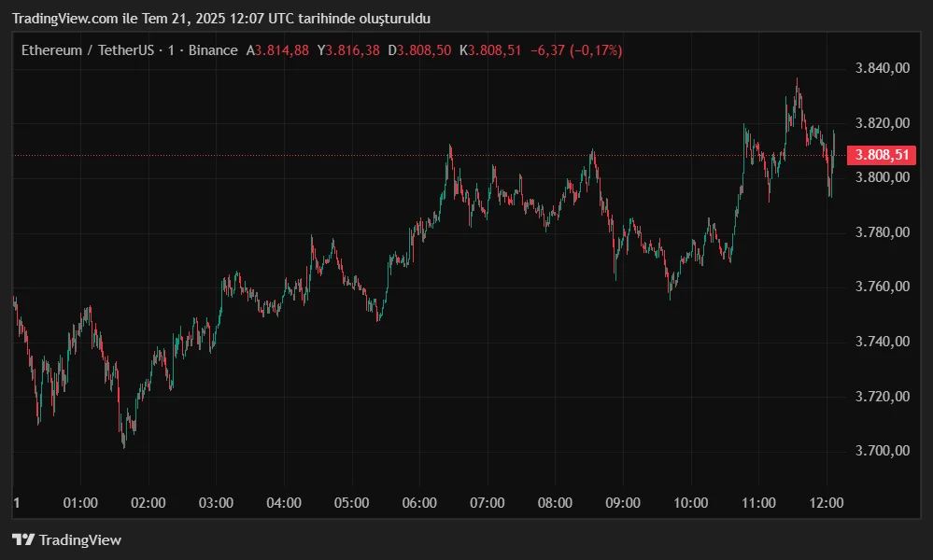This screenshot has height=560, width=933.
Task: Click the 07:00 time axis label
Action: point(488,503)
